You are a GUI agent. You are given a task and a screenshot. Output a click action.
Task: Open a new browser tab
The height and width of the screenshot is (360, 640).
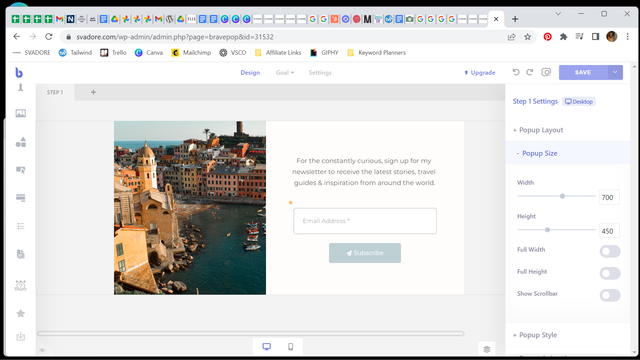[515, 19]
